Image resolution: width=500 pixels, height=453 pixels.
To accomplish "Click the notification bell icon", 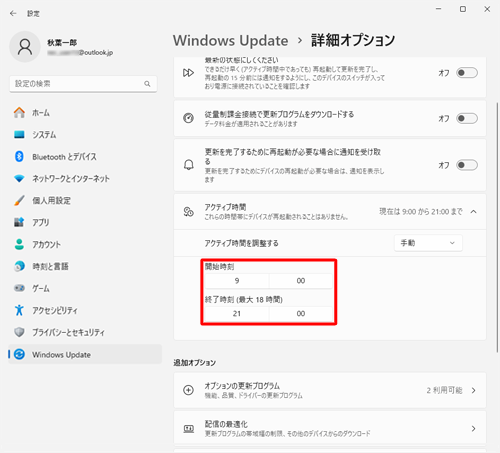I will [x=189, y=165].
